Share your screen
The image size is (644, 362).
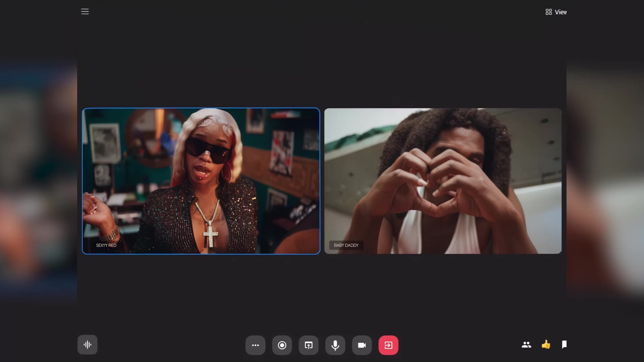click(309, 345)
